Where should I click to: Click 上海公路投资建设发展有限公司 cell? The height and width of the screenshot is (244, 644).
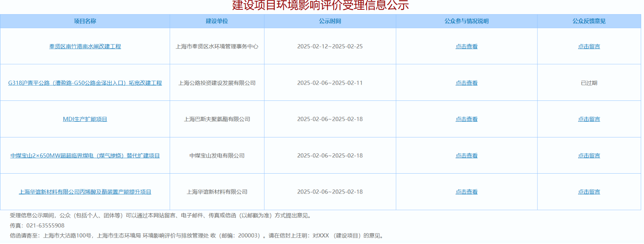pos(217,83)
